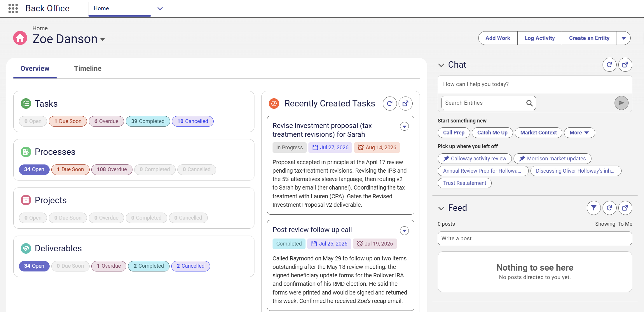
Task: Send the chat message arrow button
Action: tap(621, 103)
